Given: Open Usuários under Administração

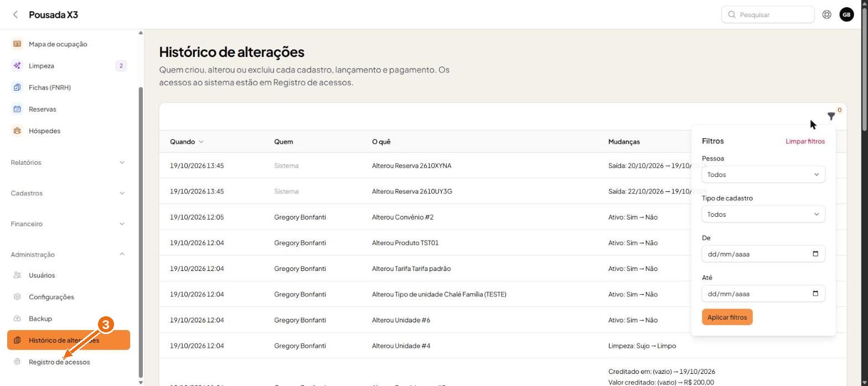Looking at the screenshot, I should click(69, 275).
